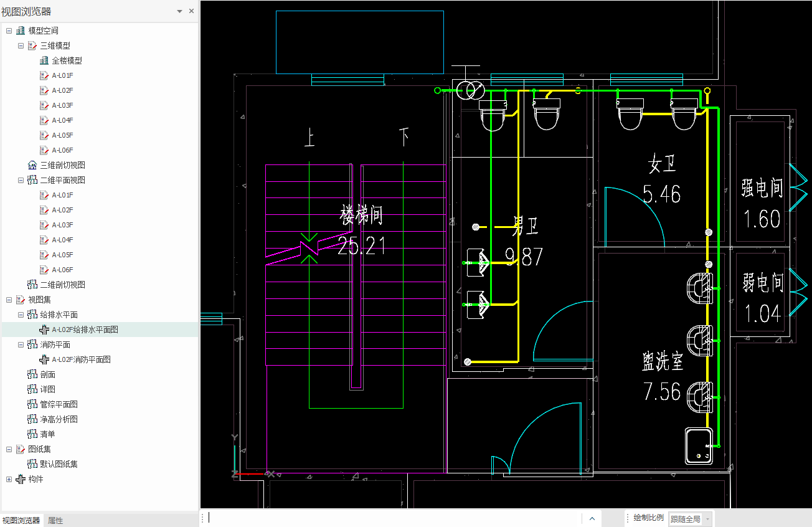The image size is (812, 527).
Task: Expand the 构件 tree node
Action: [9, 479]
